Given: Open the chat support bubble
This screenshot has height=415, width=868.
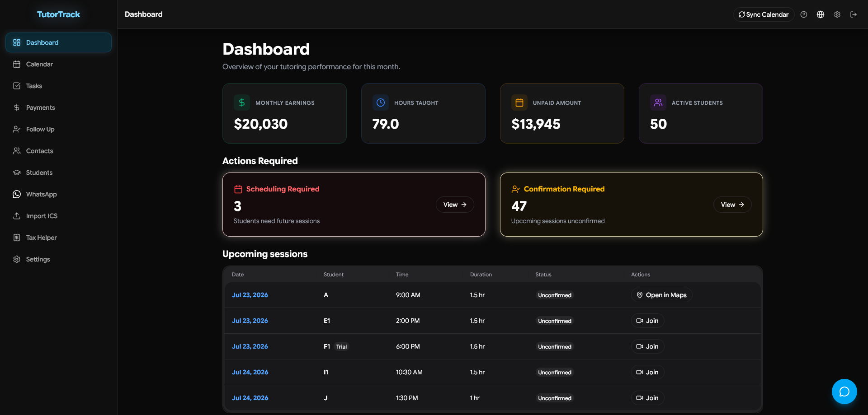Looking at the screenshot, I should click(844, 392).
